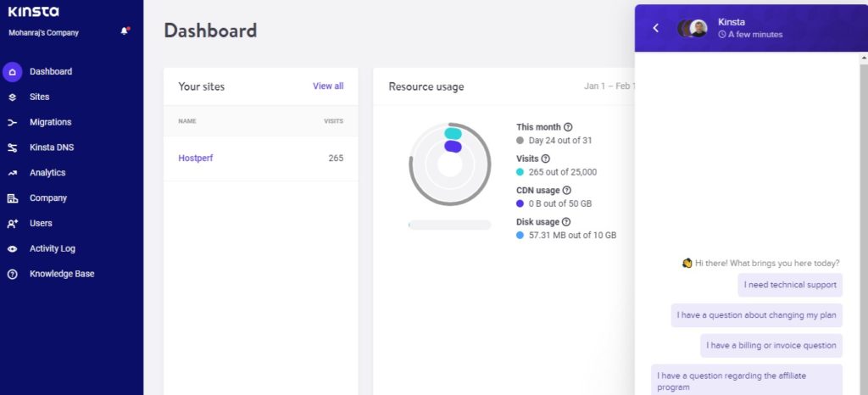Click the VISITS column header
Screen dimensions: 868x395
333,121
